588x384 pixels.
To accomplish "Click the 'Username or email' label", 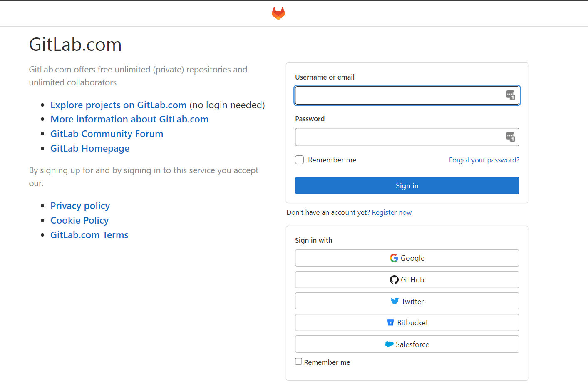I will (x=325, y=77).
